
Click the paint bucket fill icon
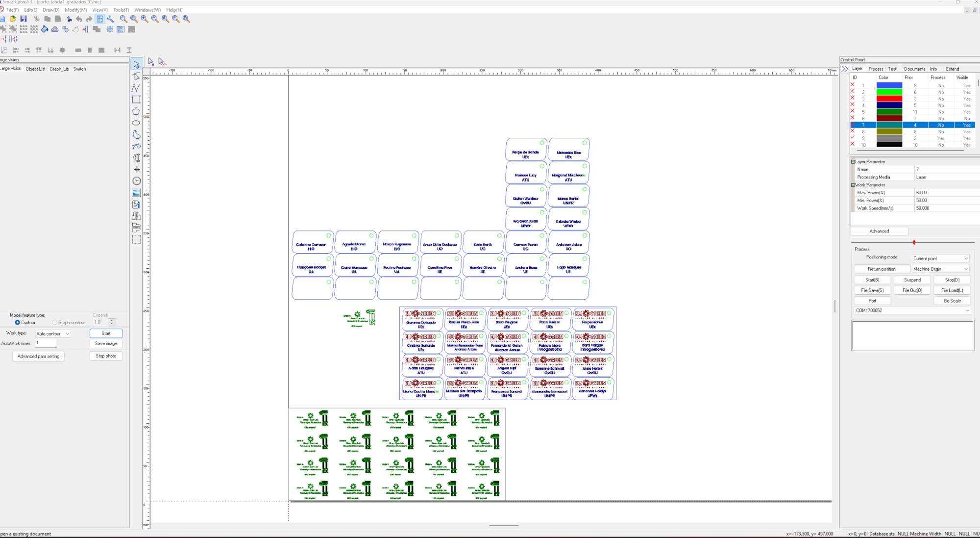coord(45,29)
